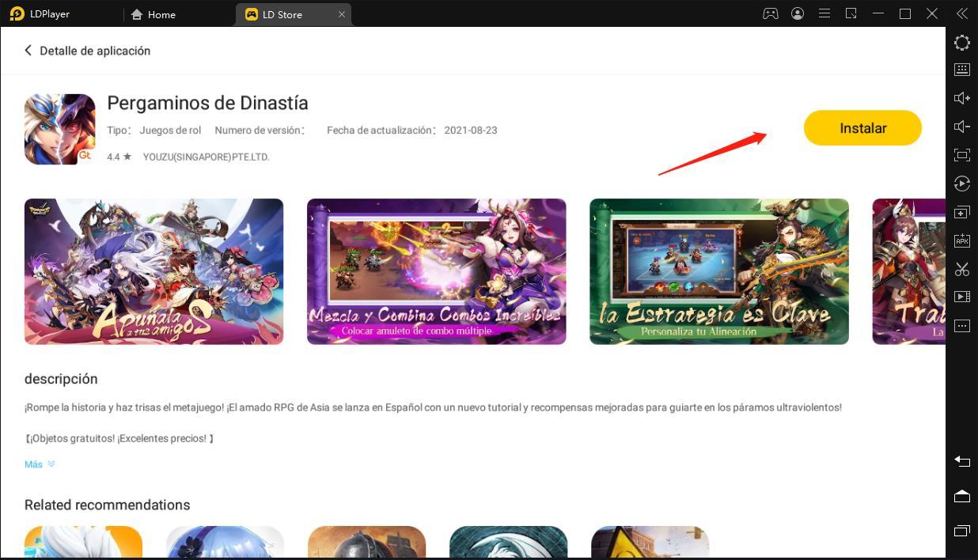Switch to the Home tab
978x560 pixels.
154,14
